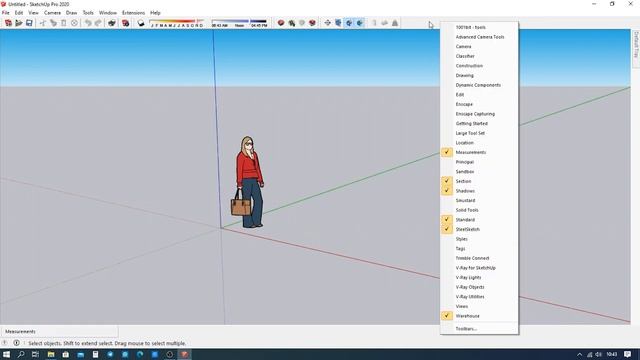Click the SketchUp taskbar icon

tap(184, 354)
